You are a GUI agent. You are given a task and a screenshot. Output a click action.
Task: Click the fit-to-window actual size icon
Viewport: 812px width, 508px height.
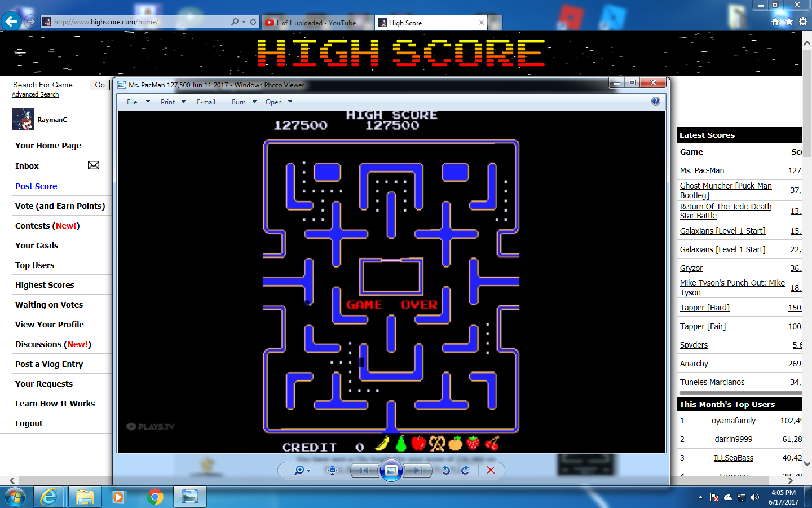coord(332,470)
